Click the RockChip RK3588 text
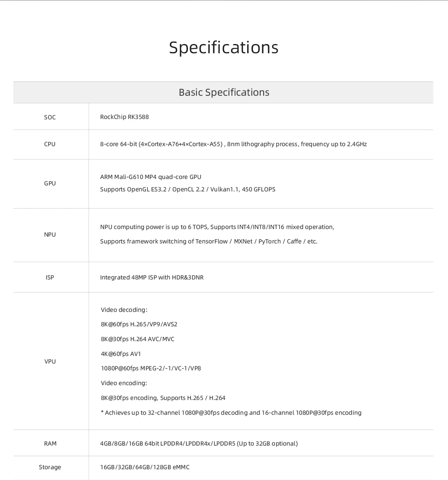Image resolution: width=448 pixels, height=480 pixels. 124,117
